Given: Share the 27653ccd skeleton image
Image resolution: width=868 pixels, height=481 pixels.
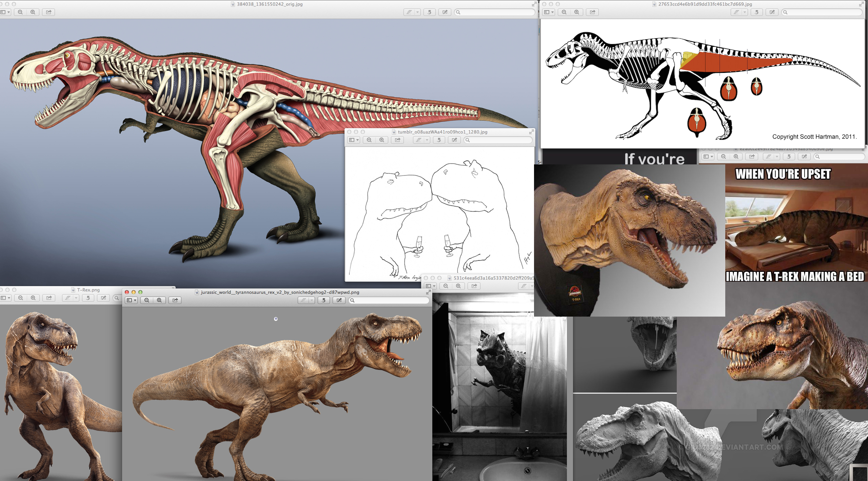Looking at the screenshot, I should 592,12.
